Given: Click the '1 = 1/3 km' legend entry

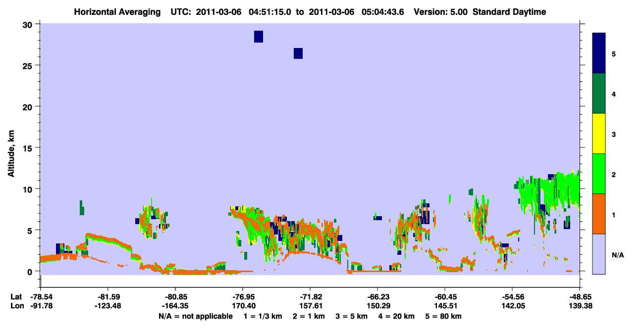Looking at the screenshot, I should click(x=262, y=316).
